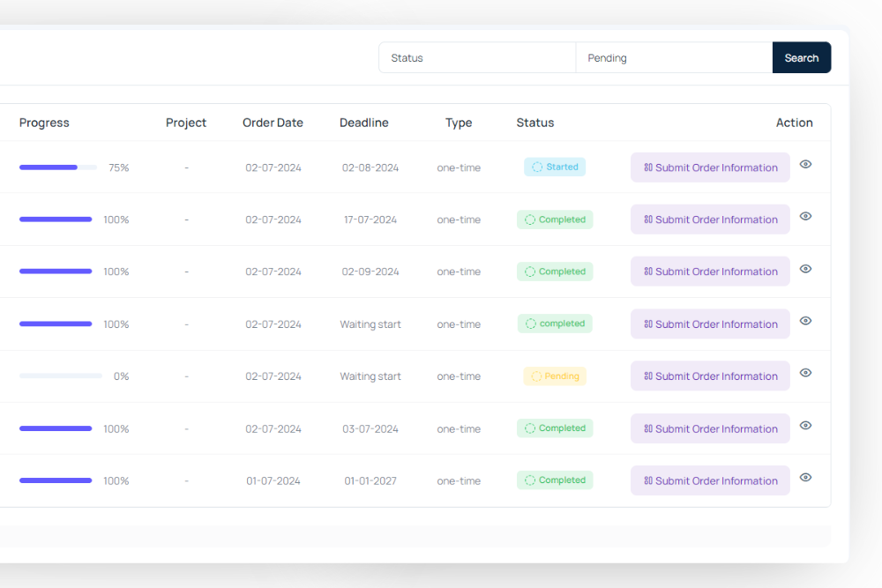Click the 75% progress bar
The width and height of the screenshot is (882, 588).
tap(59, 167)
